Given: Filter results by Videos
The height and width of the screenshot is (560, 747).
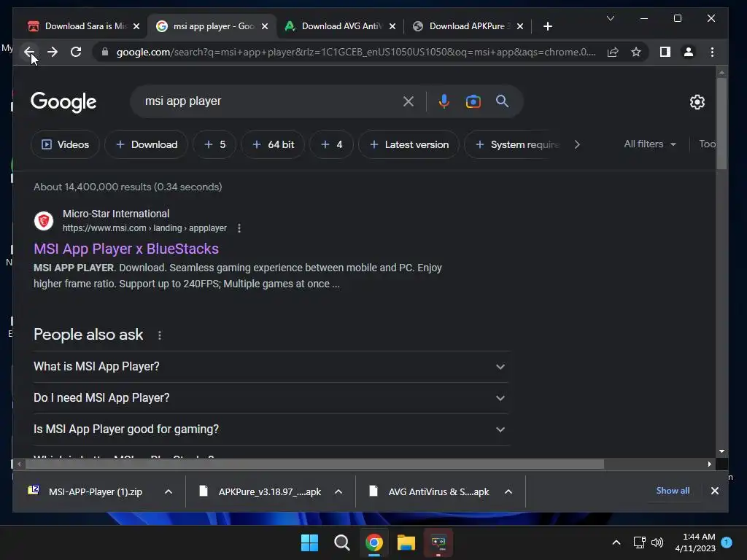Looking at the screenshot, I should click(65, 144).
